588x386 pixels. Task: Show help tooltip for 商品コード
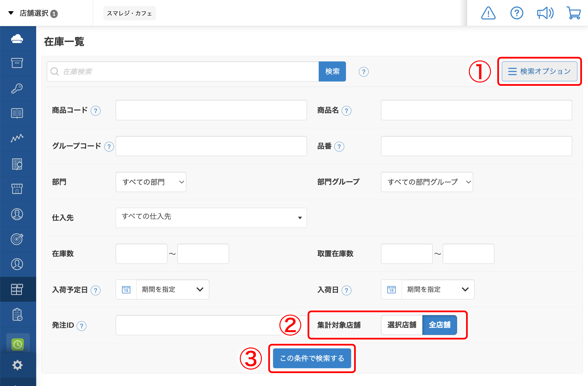(x=96, y=111)
